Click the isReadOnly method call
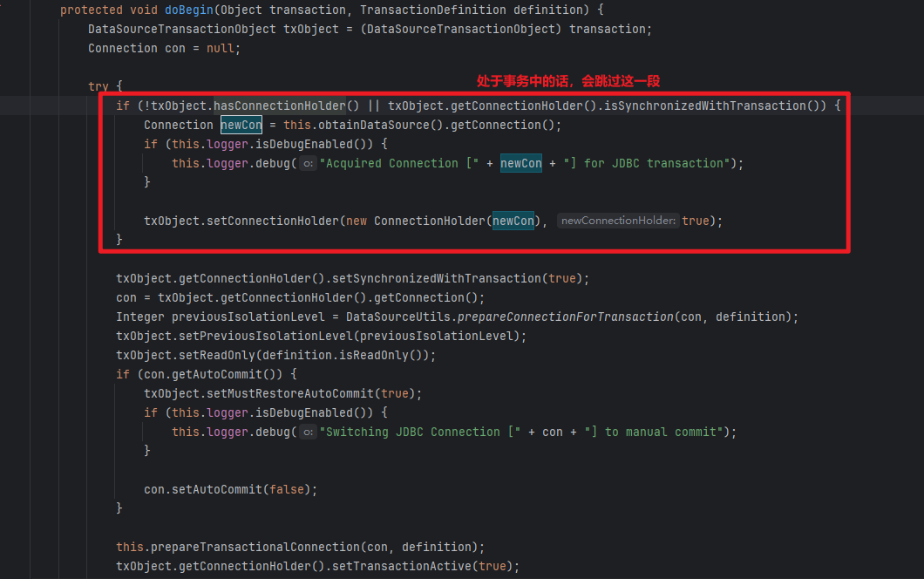924x579 pixels. coord(374,356)
